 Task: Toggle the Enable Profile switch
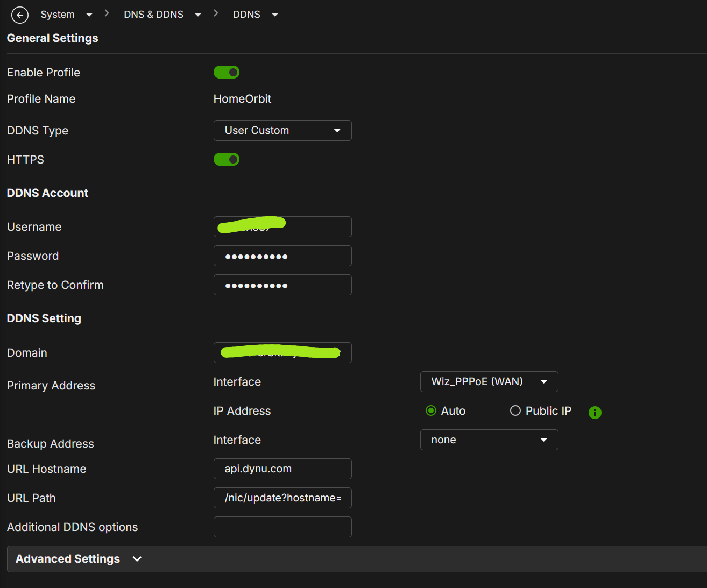tap(227, 72)
